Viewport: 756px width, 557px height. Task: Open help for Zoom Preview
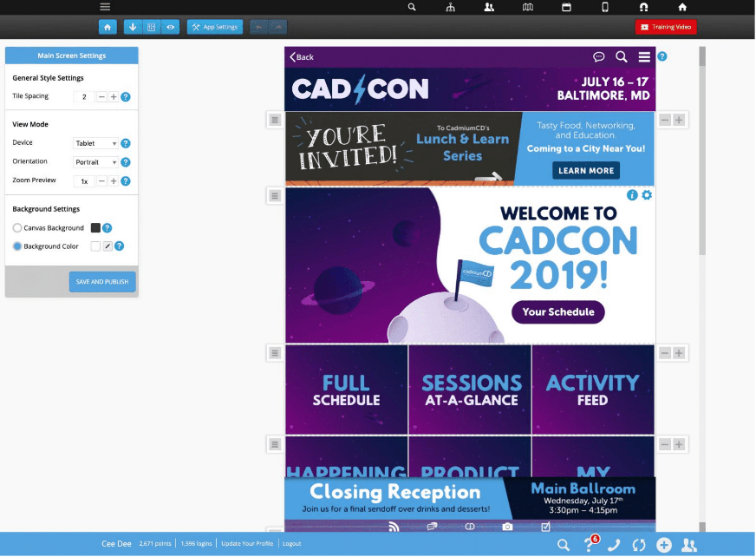126,181
